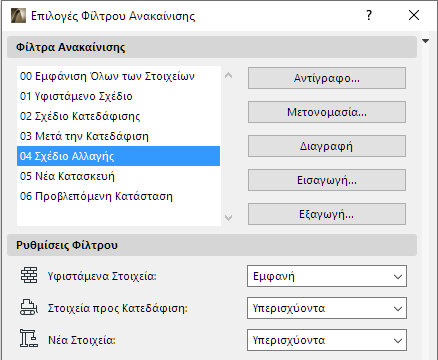Click the bulldozer Elements to Demolish icon
This screenshot has height=360, width=438.
[x=29, y=307]
